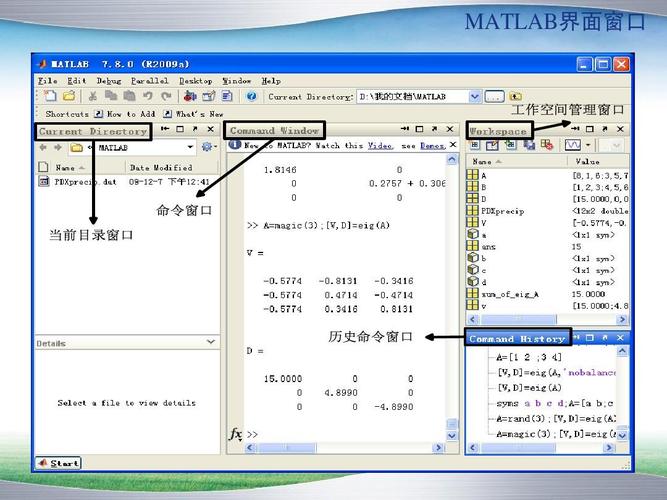Click Open selection icon in Workspace toolbar
Image resolution: width=667 pixels, height=500 pixels.
click(492, 145)
